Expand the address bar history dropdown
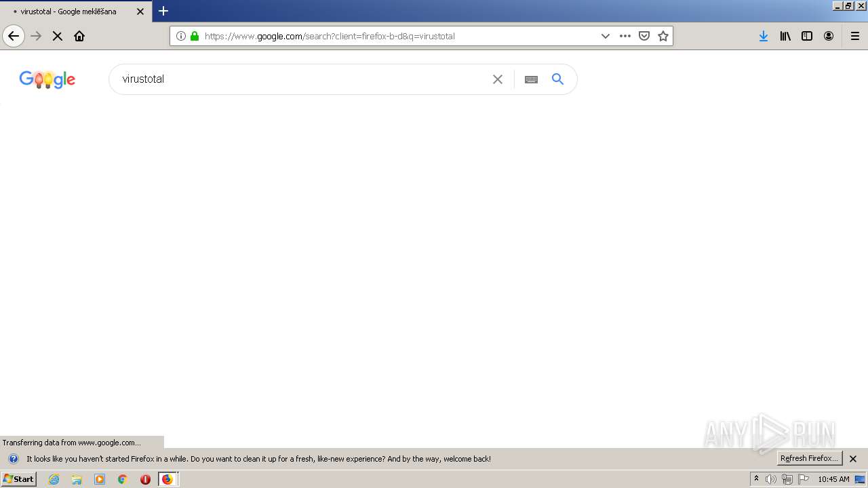Viewport: 868px width, 488px height. pyautogui.click(x=606, y=36)
